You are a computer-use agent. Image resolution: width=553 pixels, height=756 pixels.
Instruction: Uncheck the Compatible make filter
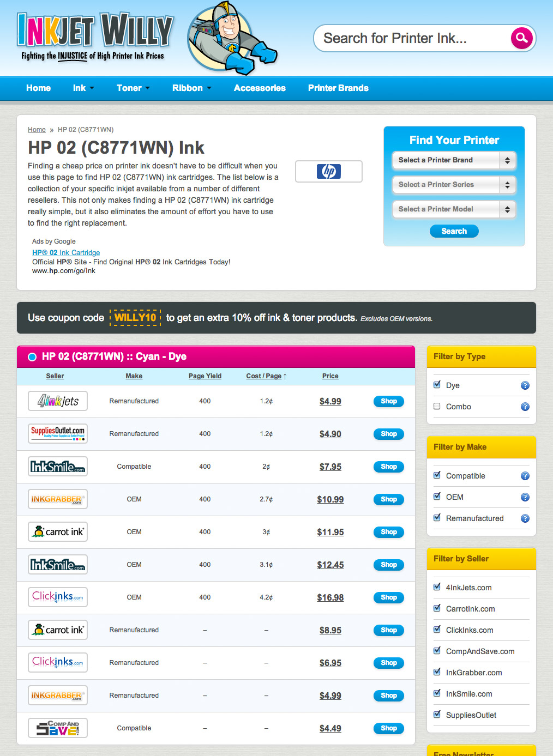click(437, 475)
